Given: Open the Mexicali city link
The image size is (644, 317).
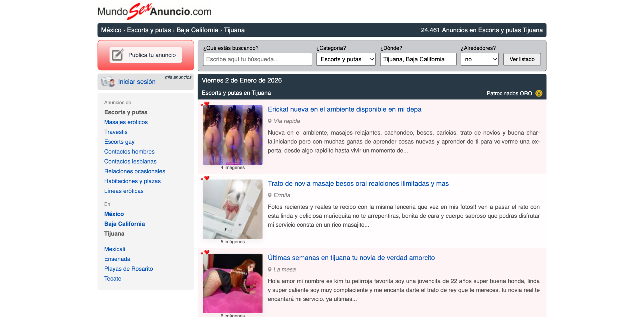Looking at the screenshot, I should [x=114, y=249].
